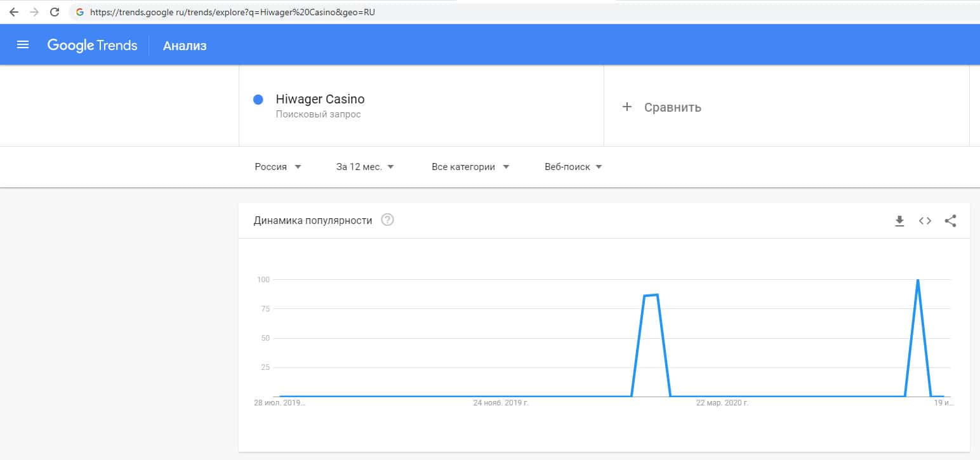Image resolution: width=980 pixels, height=460 pixels.
Task: Add a comparison term via Сравнить
Action: click(x=673, y=107)
